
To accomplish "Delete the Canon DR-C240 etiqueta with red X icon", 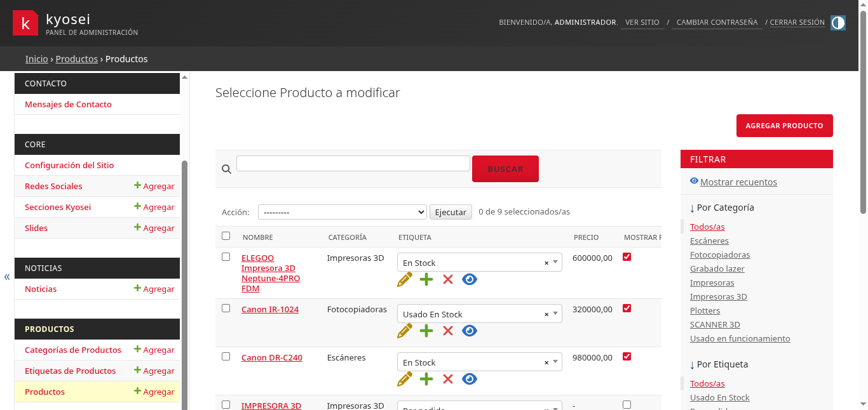I will (x=448, y=378).
